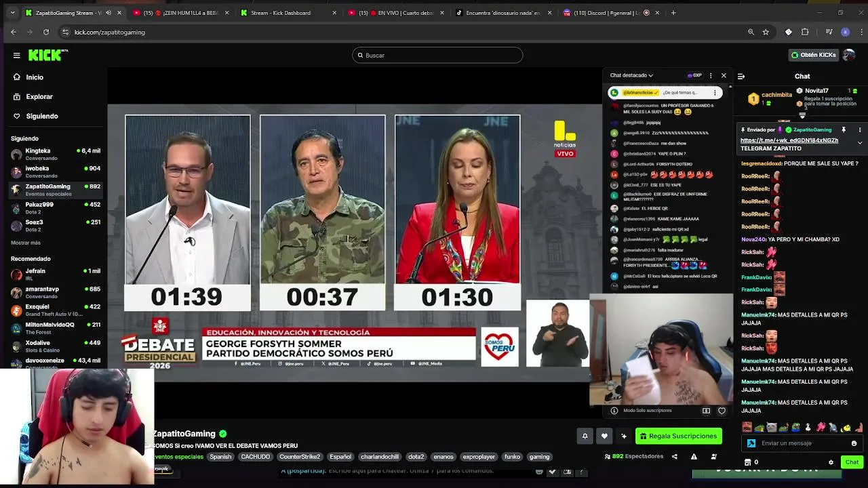
Task: Expand pinned Telegram message chevron
Action: 860,143
